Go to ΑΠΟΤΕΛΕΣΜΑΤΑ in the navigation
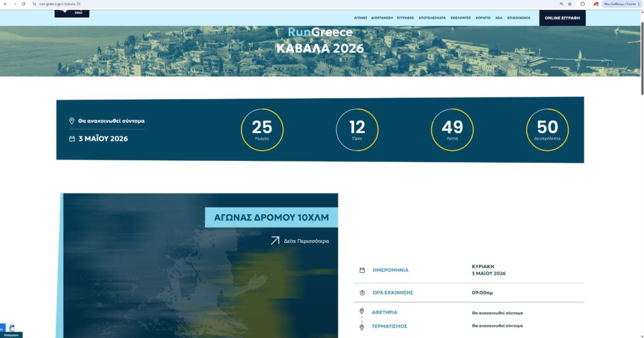This screenshot has width=644, height=338. pos(432,18)
